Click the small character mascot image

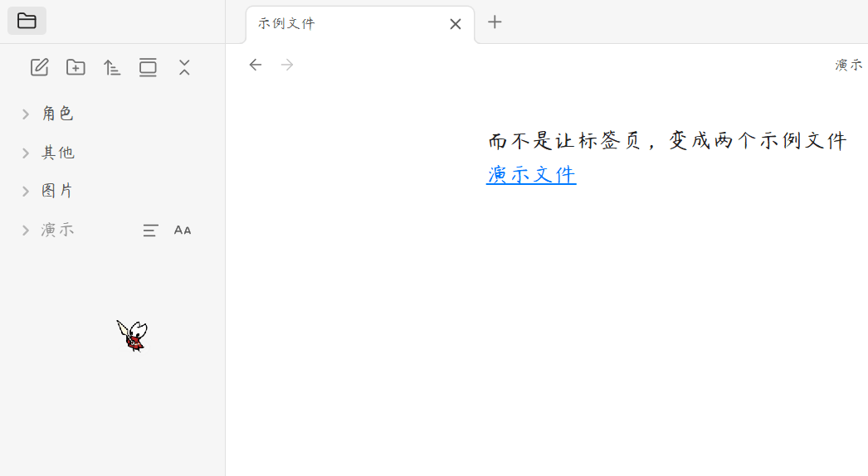click(132, 335)
